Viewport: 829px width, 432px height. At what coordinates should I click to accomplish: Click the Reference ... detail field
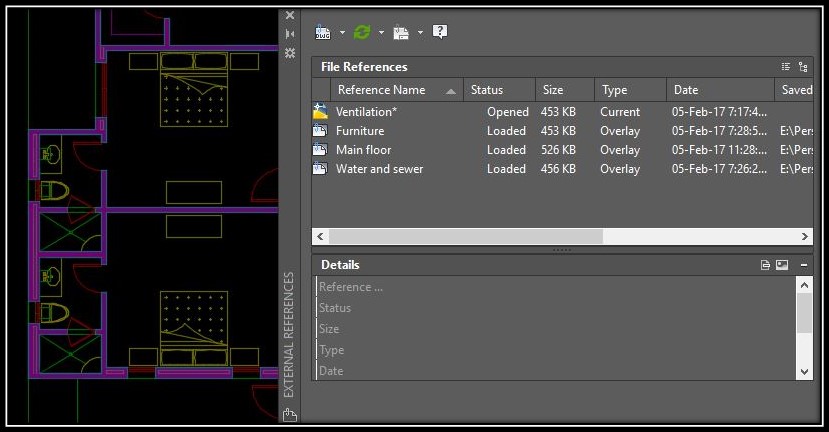tap(556, 287)
